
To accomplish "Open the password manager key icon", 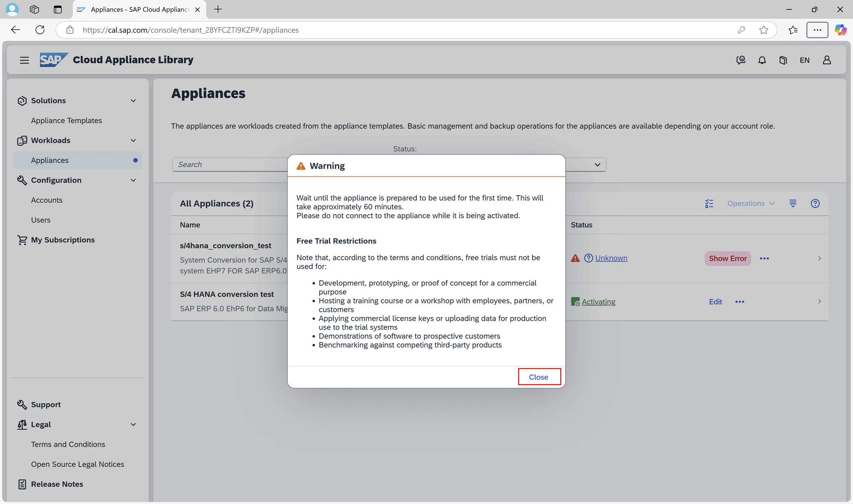I will coord(741,30).
